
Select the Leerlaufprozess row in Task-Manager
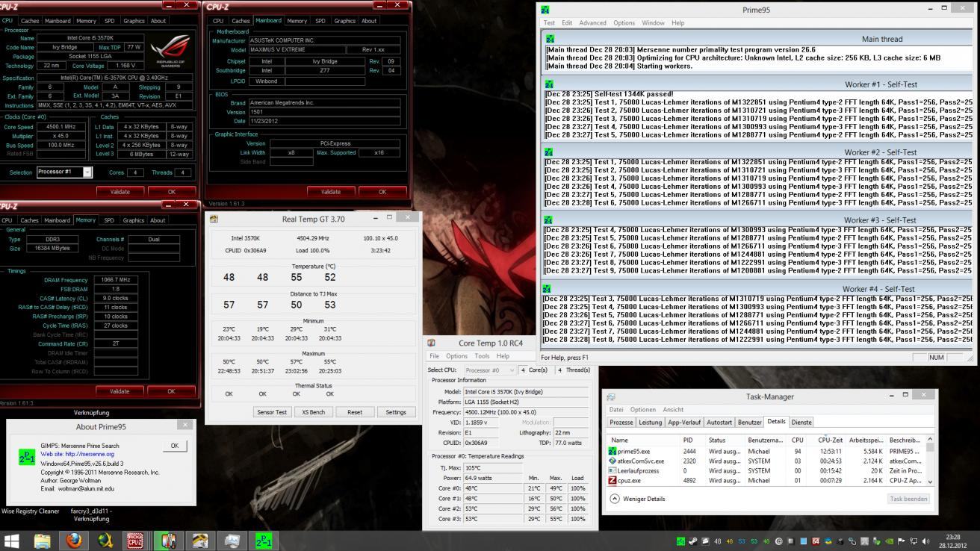[767, 471]
